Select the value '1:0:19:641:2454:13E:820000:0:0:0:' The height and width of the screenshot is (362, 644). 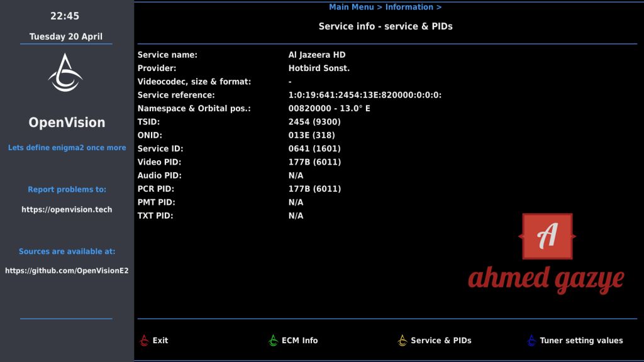coord(365,96)
